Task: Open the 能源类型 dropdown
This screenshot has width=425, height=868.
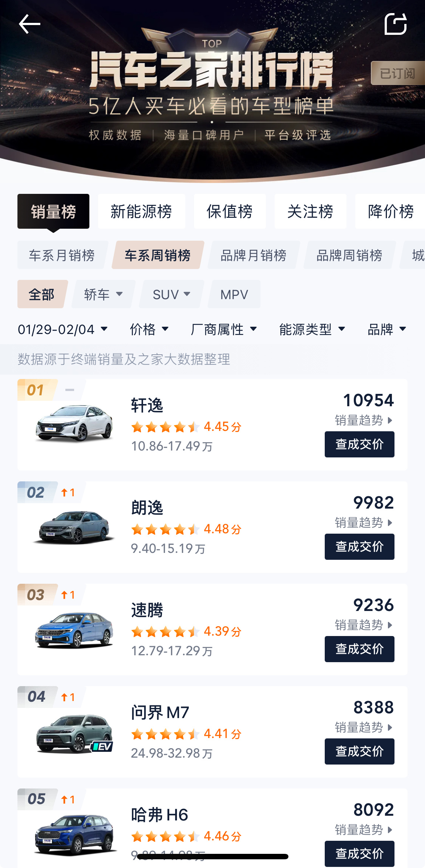Action: (312, 329)
